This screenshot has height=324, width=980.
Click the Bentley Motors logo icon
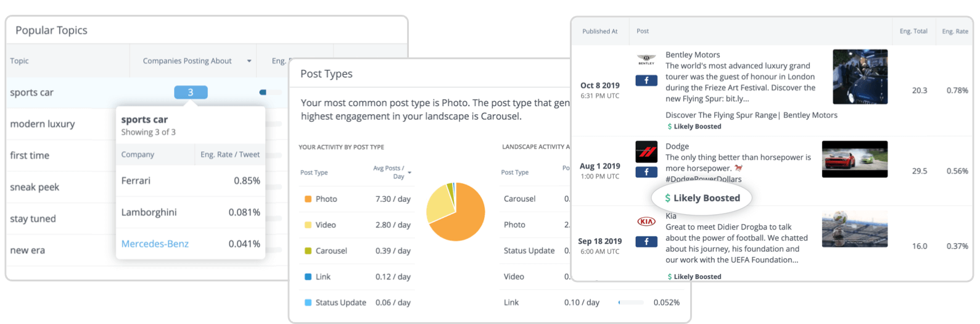pyautogui.click(x=646, y=60)
